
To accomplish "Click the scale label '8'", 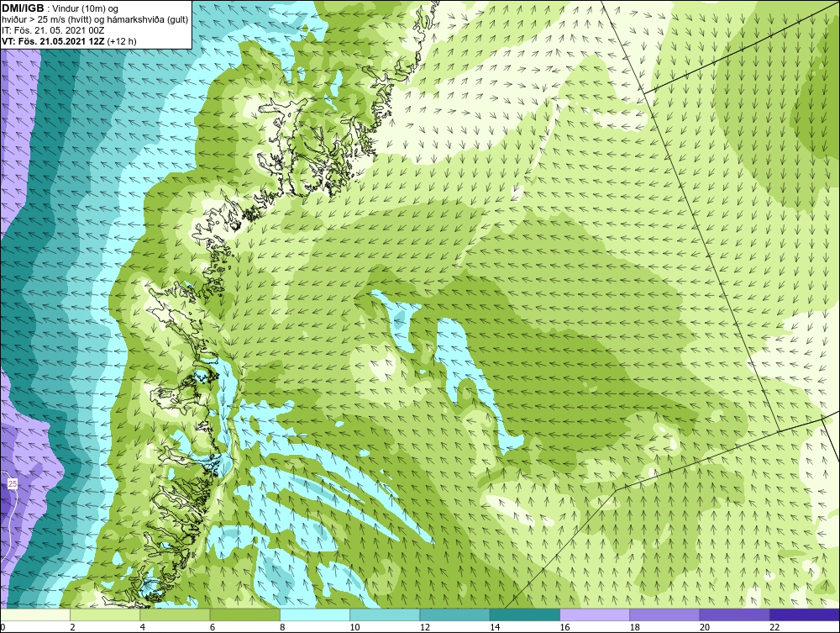I will pyautogui.click(x=282, y=627).
